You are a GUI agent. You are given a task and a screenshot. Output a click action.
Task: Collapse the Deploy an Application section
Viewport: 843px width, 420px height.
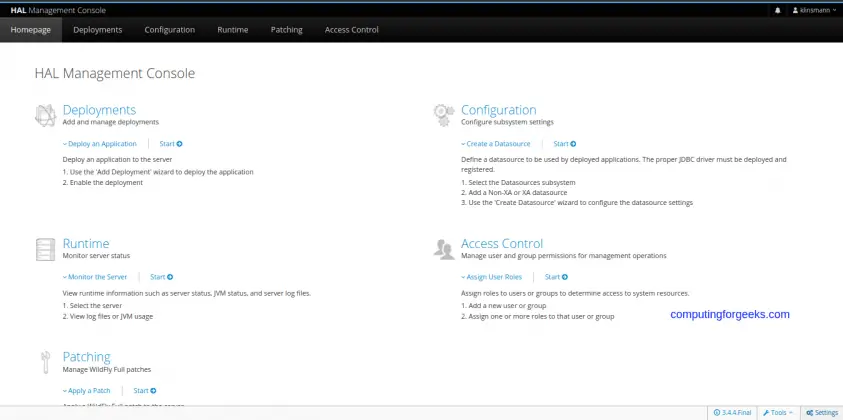[100, 144]
